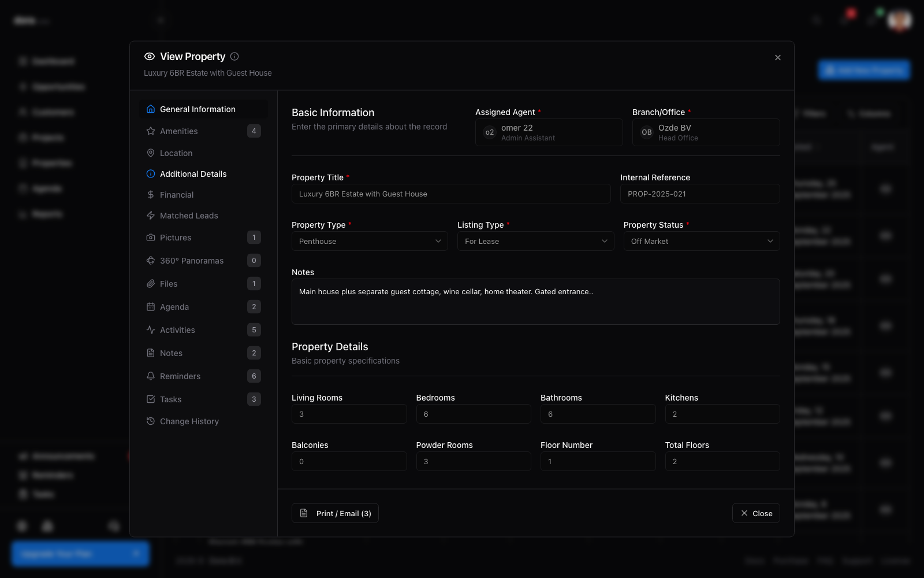
Task: Click the Floor Number field
Action: (x=598, y=461)
